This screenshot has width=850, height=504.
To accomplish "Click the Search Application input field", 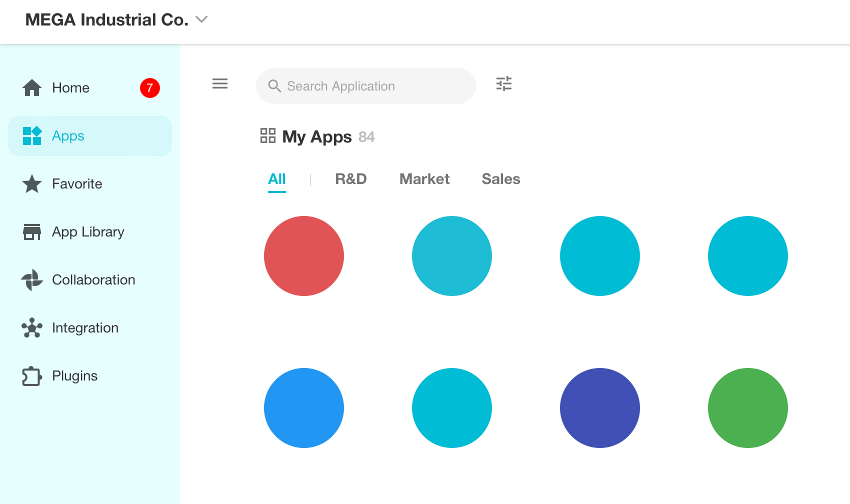I will (366, 86).
